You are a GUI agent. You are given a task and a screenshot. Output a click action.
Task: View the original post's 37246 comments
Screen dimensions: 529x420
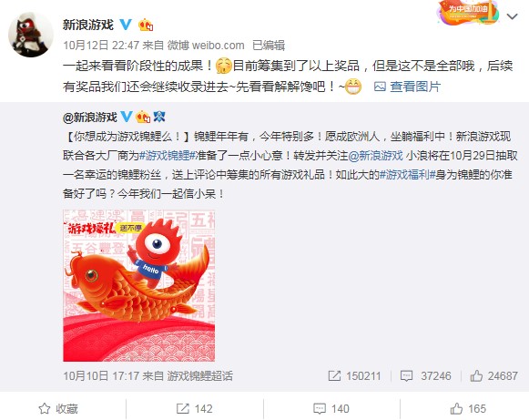[425, 375]
